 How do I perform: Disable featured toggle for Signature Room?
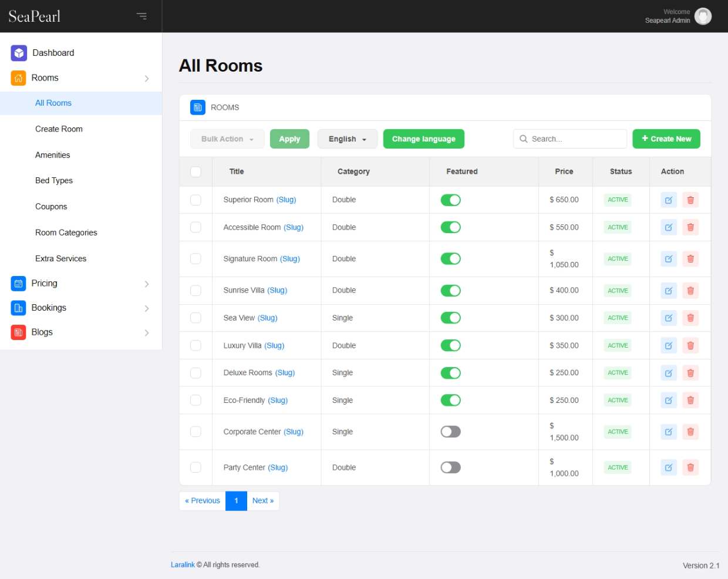pos(450,259)
